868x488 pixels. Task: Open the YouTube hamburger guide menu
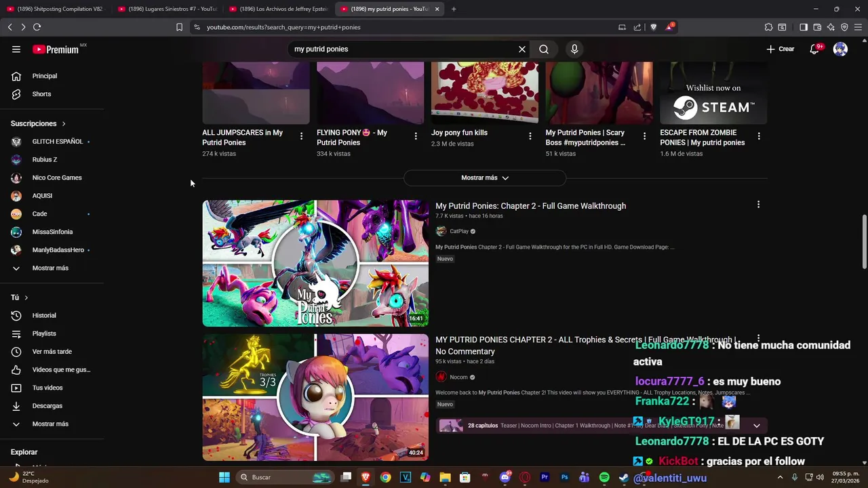[x=16, y=49]
